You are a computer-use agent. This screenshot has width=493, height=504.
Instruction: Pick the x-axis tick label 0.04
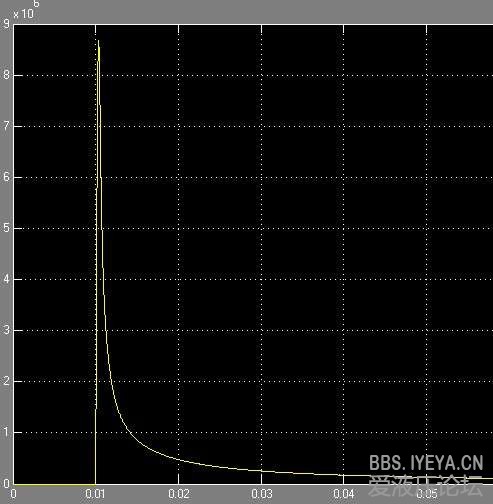[344, 494]
